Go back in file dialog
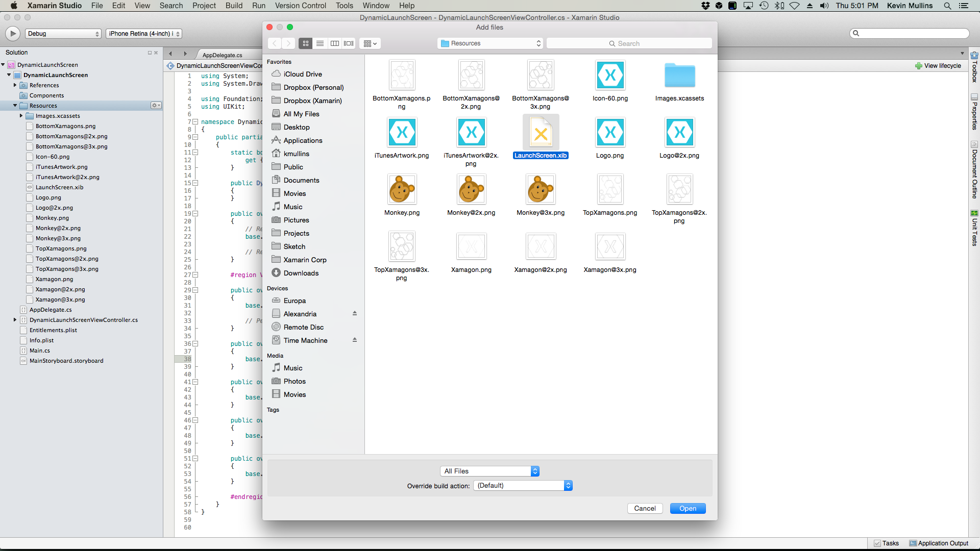 point(275,43)
